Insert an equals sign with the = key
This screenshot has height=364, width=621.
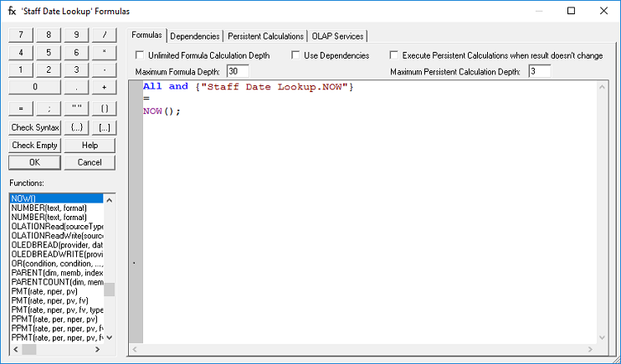tap(21, 109)
